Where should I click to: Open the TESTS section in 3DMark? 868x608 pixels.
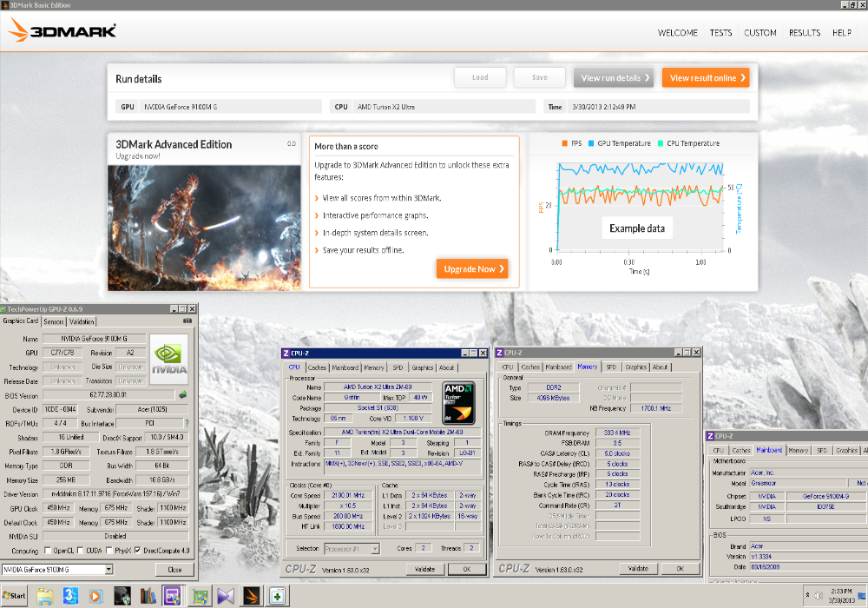720,33
